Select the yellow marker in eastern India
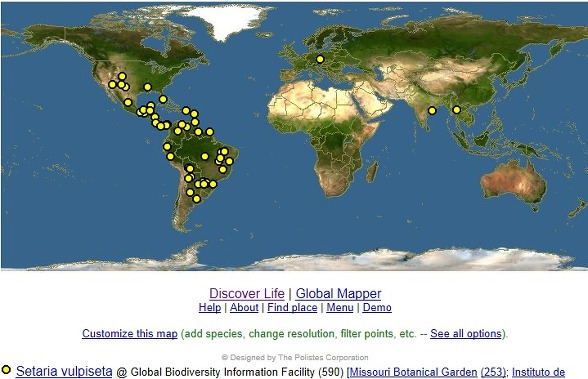This screenshot has height=379, width=588. click(432, 111)
